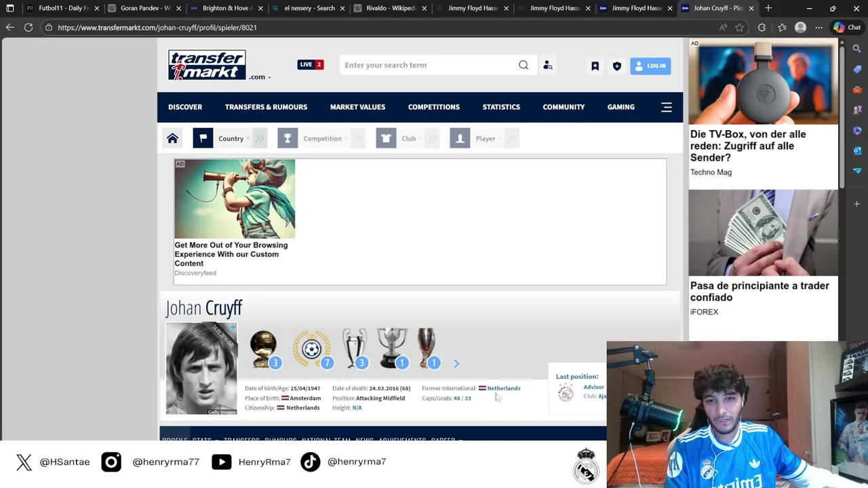The width and height of the screenshot is (868, 488).
Task: Open the .com domain dropdown
Action: [x=260, y=77]
